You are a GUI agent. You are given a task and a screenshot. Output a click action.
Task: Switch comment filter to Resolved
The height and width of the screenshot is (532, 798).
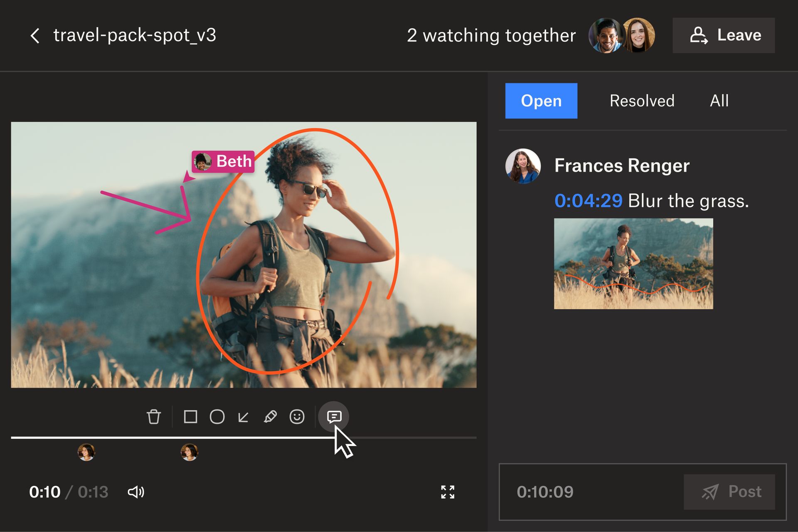click(x=641, y=101)
